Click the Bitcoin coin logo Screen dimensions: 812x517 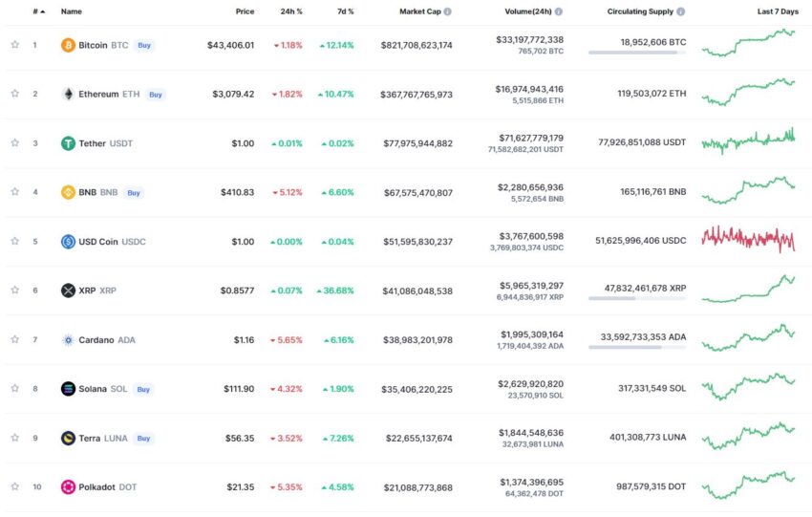pyautogui.click(x=68, y=45)
